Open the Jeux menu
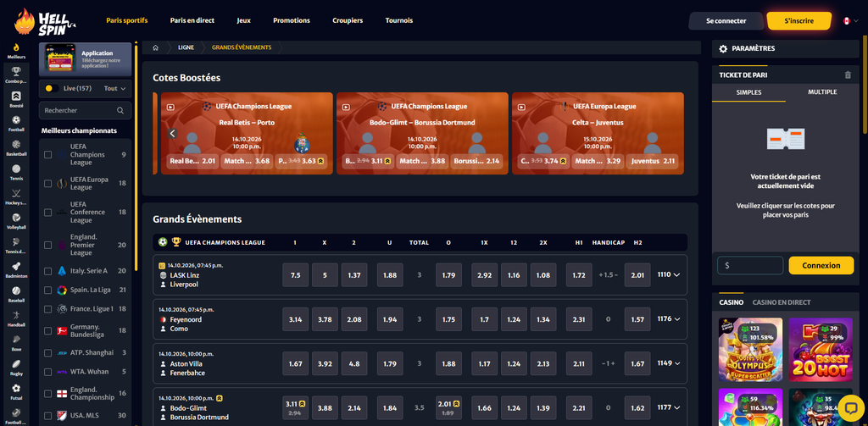This screenshot has width=868, height=426. coord(243,20)
